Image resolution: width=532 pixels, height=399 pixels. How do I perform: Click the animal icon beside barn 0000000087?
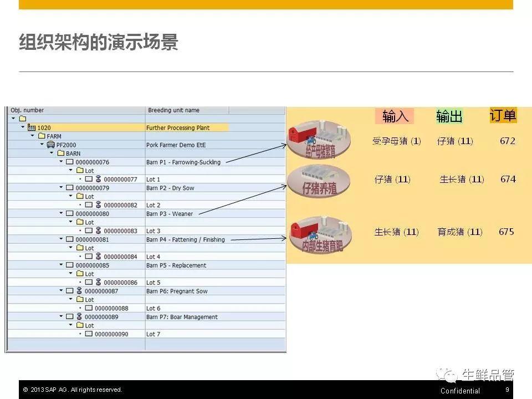[79, 291]
